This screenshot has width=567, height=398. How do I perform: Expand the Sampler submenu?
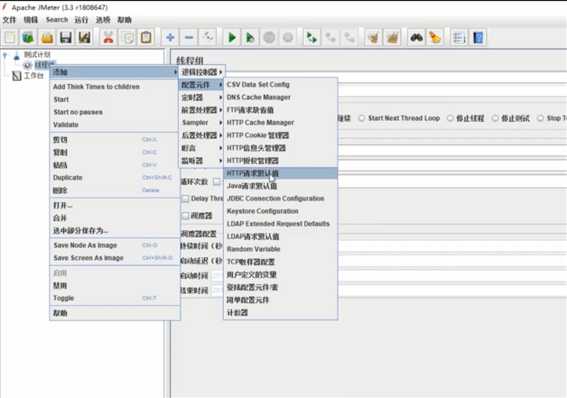(x=201, y=123)
